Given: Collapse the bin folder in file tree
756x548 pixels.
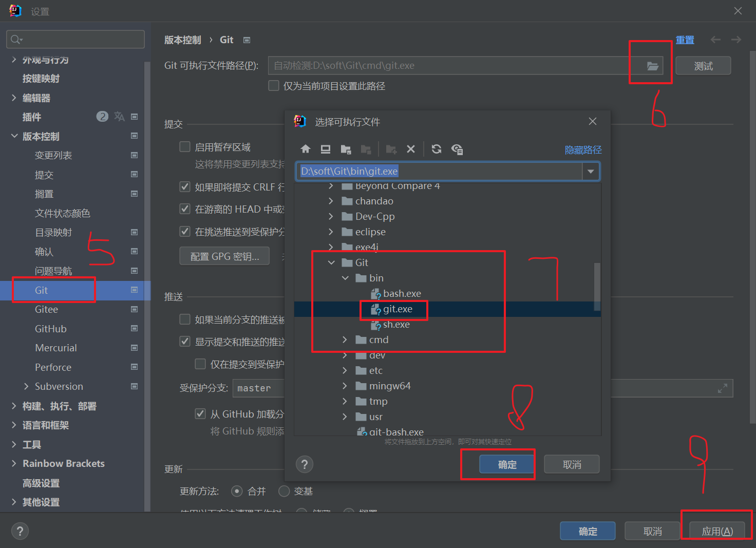Looking at the screenshot, I should point(345,278).
